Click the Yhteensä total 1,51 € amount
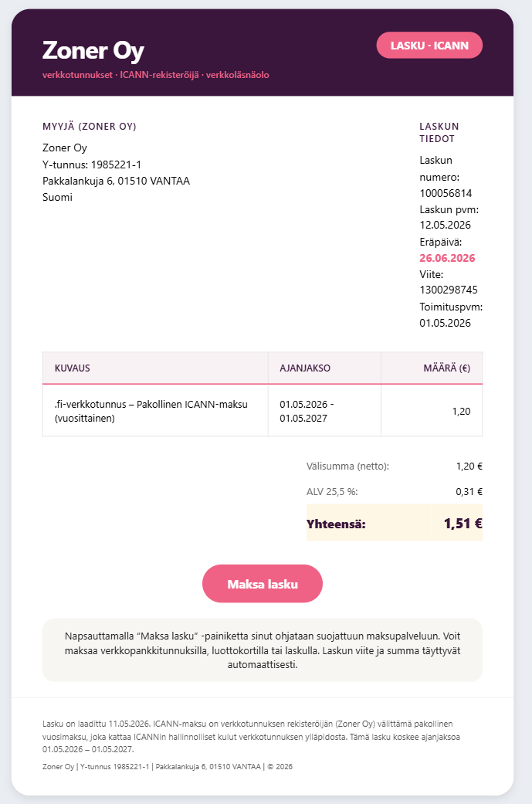Screen dimensions: 532x804 [x=463, y=524]
